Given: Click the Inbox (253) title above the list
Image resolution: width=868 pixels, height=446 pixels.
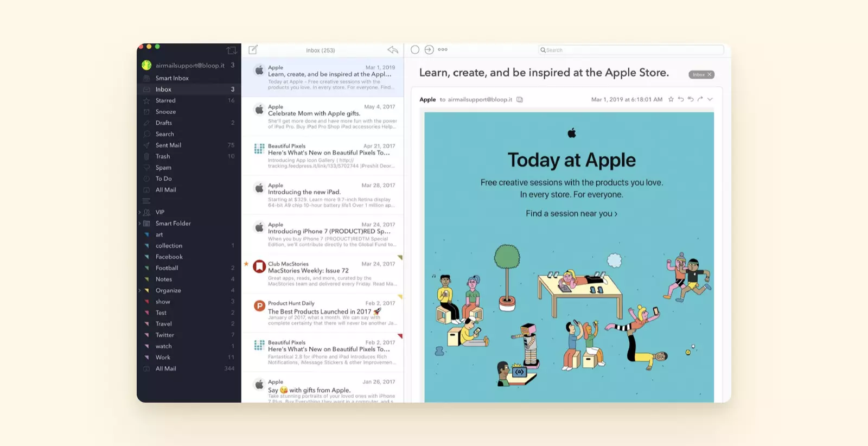Looking at the screenshot, I should 321,50.
